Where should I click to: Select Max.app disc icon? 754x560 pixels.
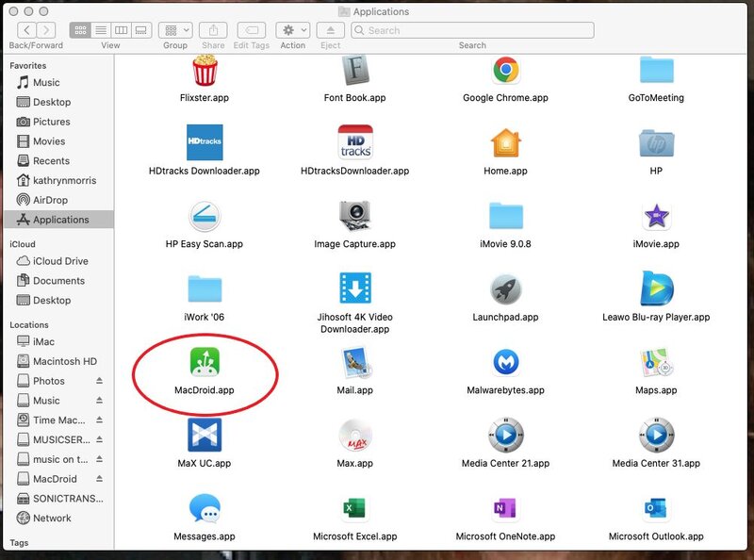tap(355, 436)
